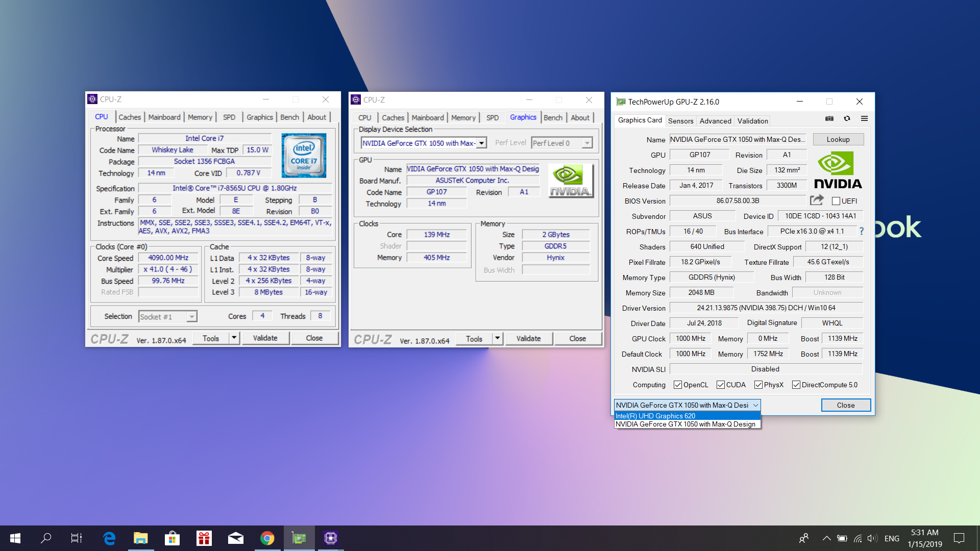This screenshot has height=551, width=980.
Task: Click BIOS Version 86.07.58.00.3B field
Action: point(738,201)
